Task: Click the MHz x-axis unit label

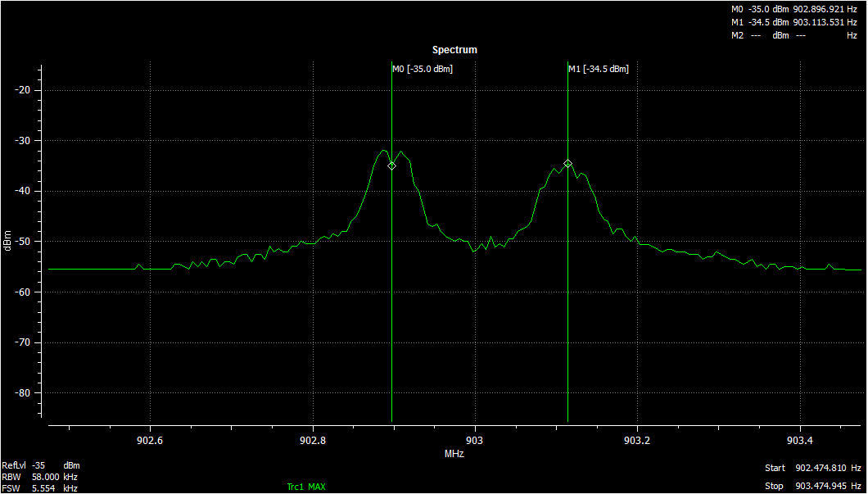Action: tap(454, 454)
